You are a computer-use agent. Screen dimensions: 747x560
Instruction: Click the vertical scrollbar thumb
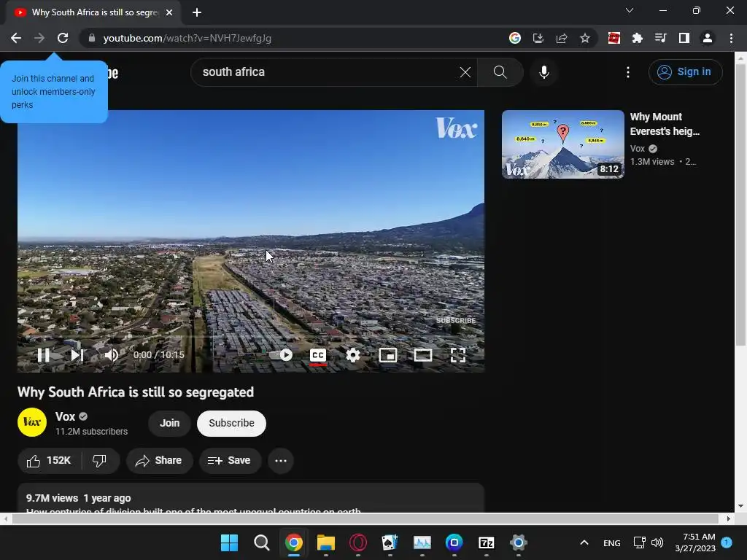740,205
